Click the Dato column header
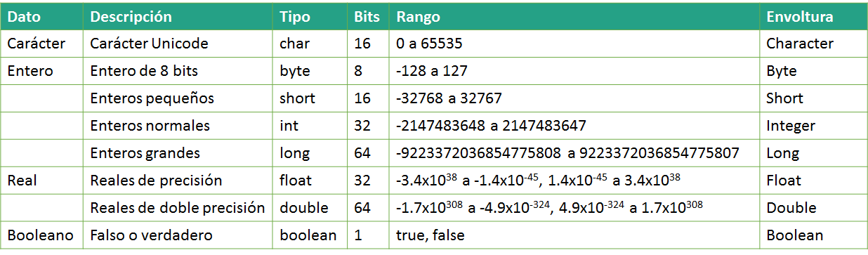Screen dimensions: 868x255 (41, 16)
